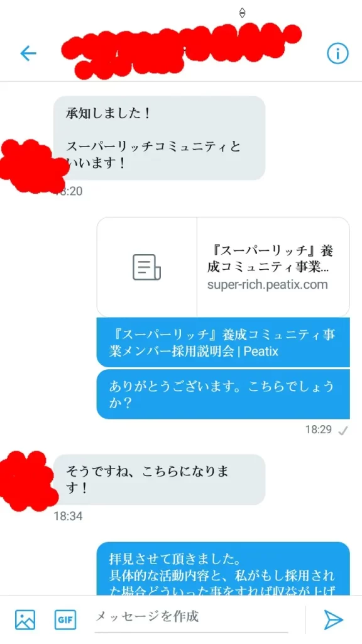Click the 18:34 timestamp

tap(68, 516)
